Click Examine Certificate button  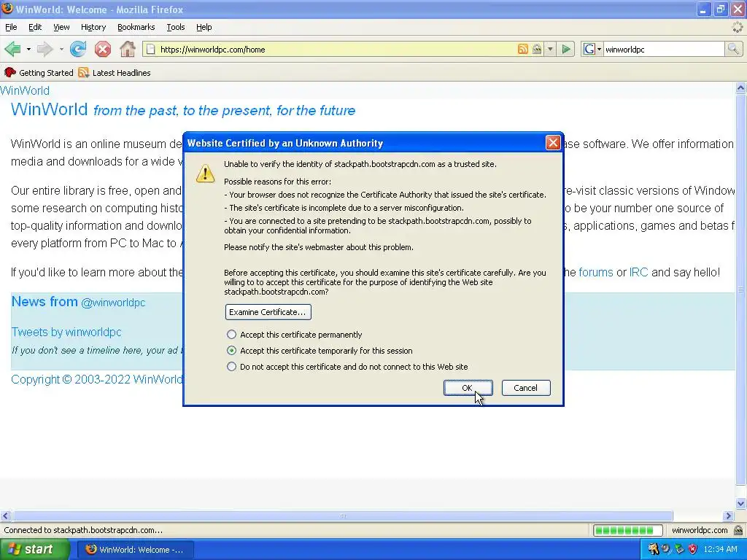click(268, 312)
